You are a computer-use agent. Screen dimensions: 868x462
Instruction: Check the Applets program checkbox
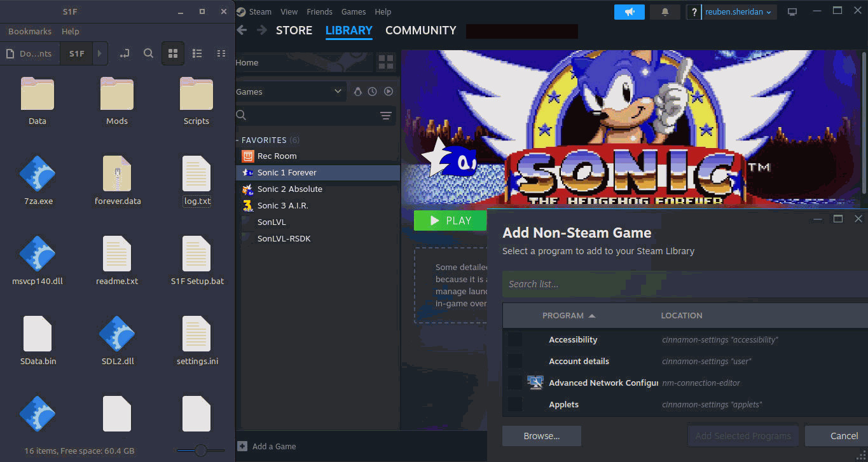(x=514, y=404)
